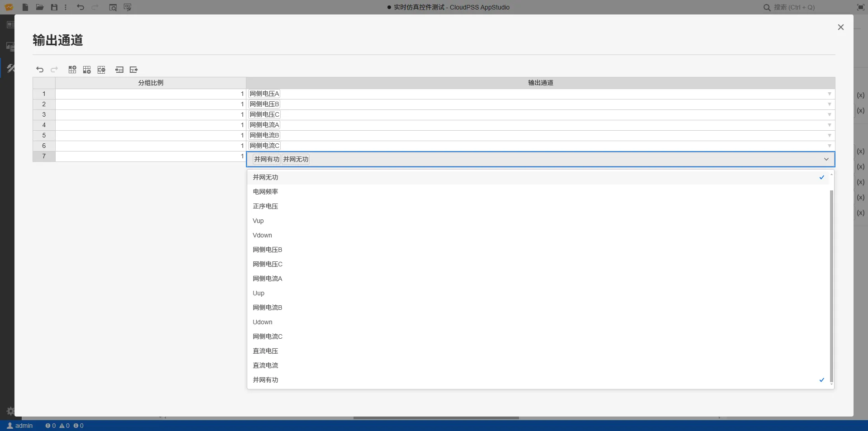Insert a row above in table toolbar
The height and width of the screenshot is (431, 868).
tap(72, 70)
